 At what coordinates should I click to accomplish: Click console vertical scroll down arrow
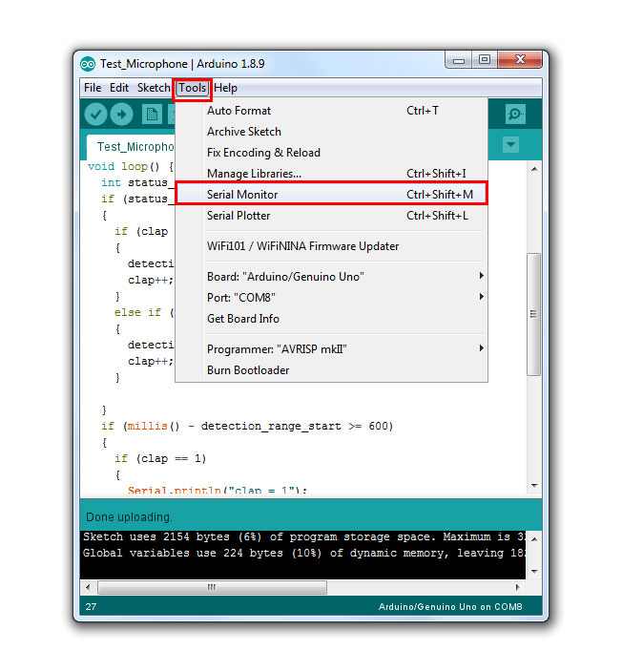534,571
